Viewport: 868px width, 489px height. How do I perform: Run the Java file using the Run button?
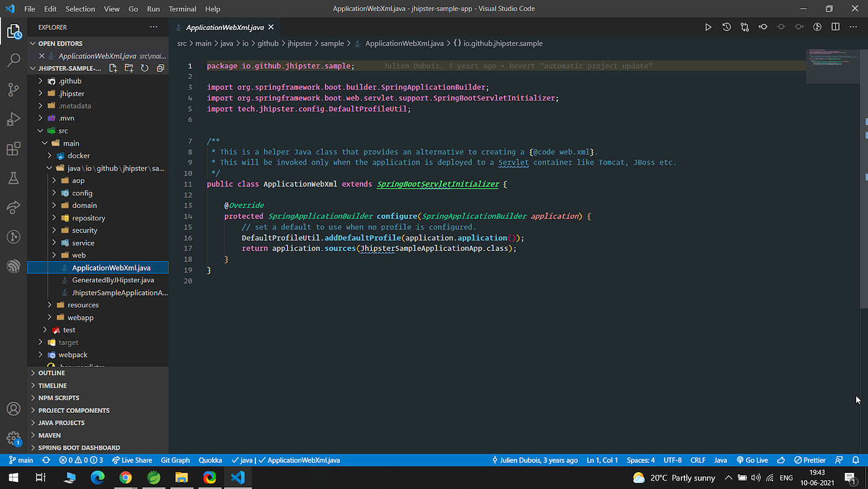(x=708, y=27)
